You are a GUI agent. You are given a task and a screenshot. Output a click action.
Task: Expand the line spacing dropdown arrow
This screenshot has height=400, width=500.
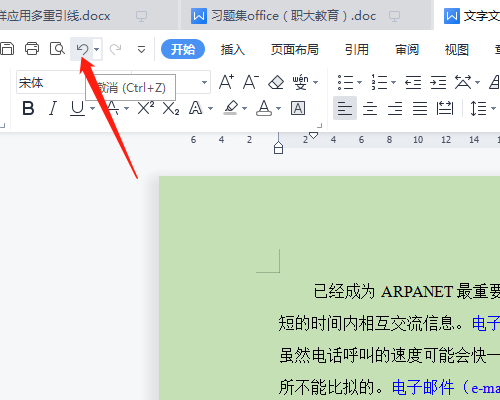click(493, 108)
